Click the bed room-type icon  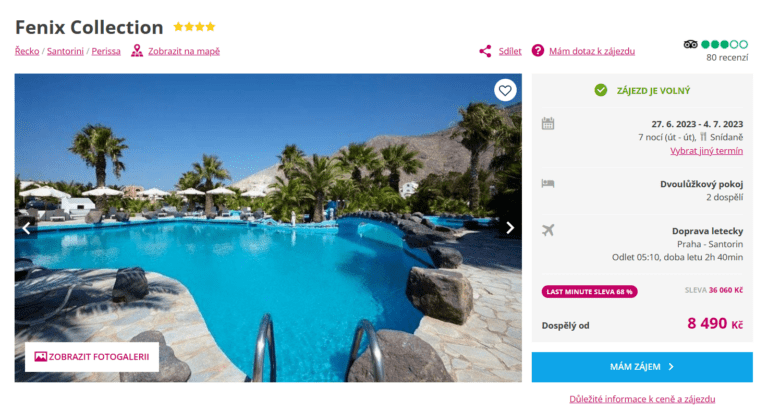coord(548,184)
